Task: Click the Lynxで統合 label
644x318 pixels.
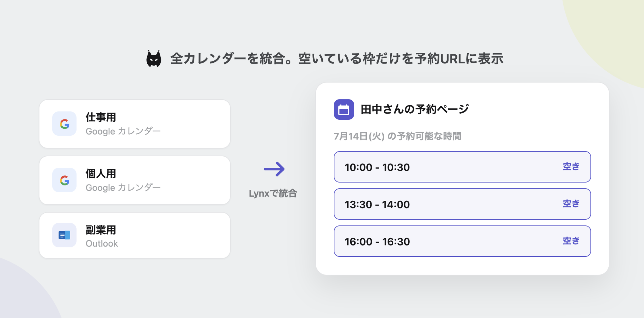Action: 273,193
